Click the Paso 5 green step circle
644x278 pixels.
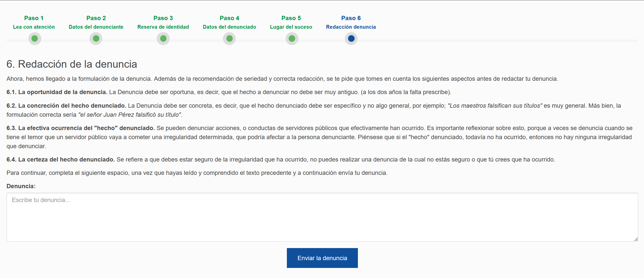[292, 38]
